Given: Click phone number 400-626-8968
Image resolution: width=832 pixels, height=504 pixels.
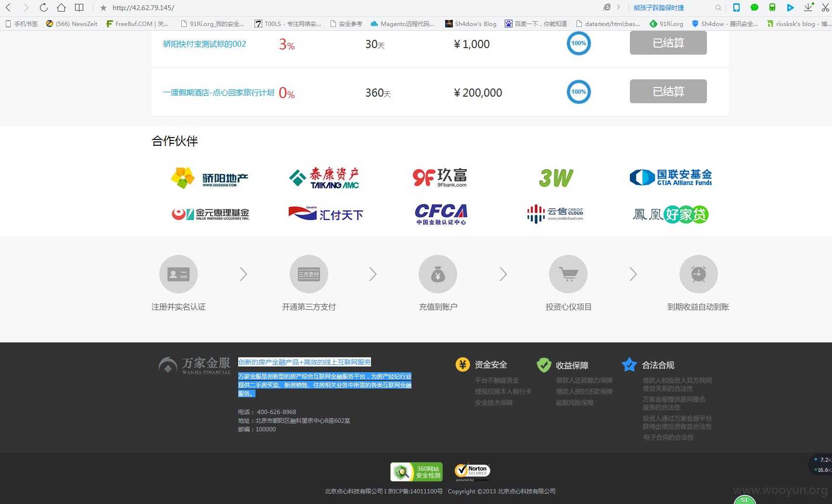Looking at the screenshot, I should 277,412.
